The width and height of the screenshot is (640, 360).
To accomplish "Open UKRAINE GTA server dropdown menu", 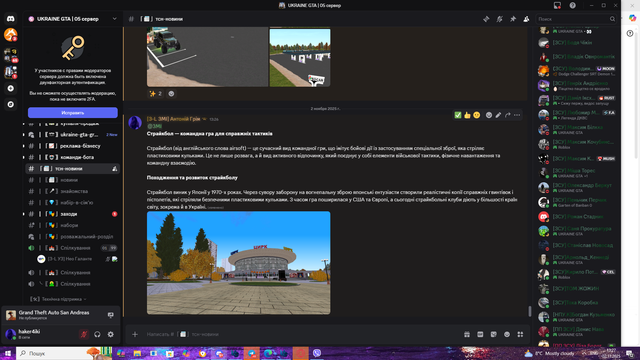I will 115,19.
